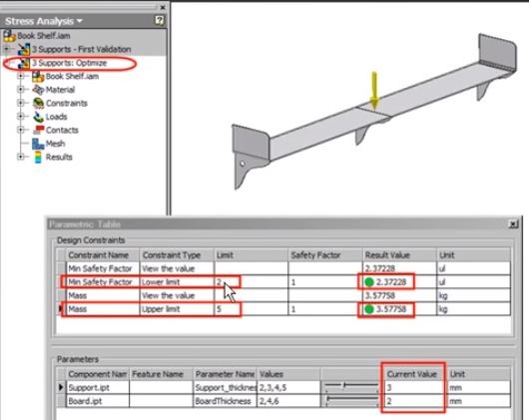Screen dimensions: 529x420
Task: Click the Results color bar icon
Action: pos(38,157)
